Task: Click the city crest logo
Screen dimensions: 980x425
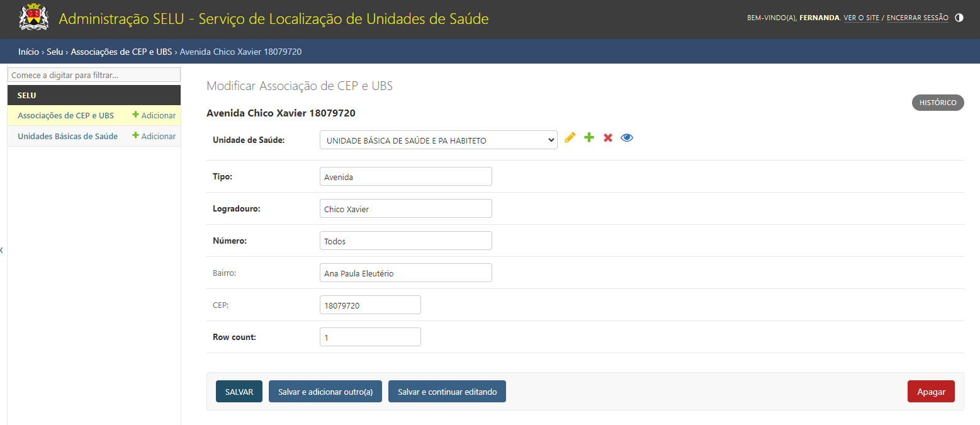Action: click(34, 18)
